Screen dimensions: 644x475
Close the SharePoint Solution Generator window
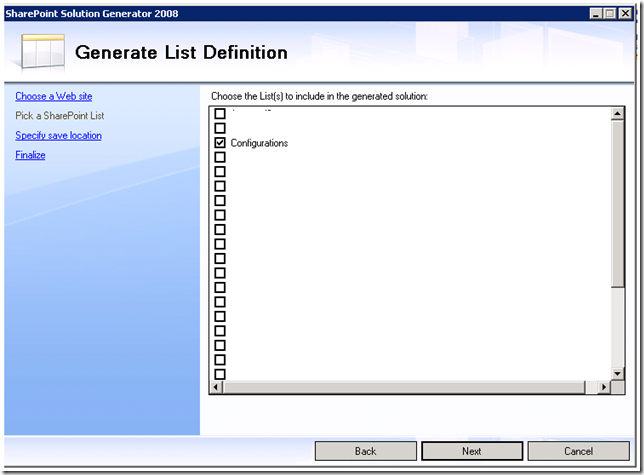coord(626,14)
